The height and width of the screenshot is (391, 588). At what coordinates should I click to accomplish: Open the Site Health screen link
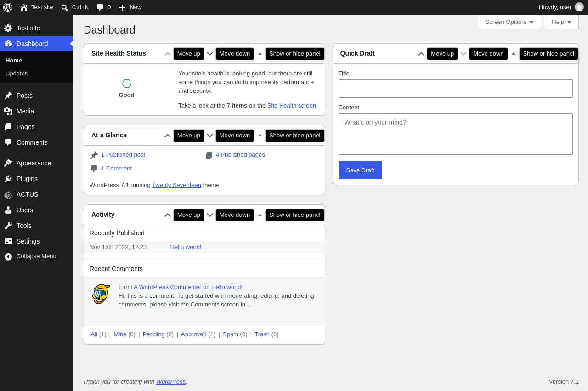[292, 105]
